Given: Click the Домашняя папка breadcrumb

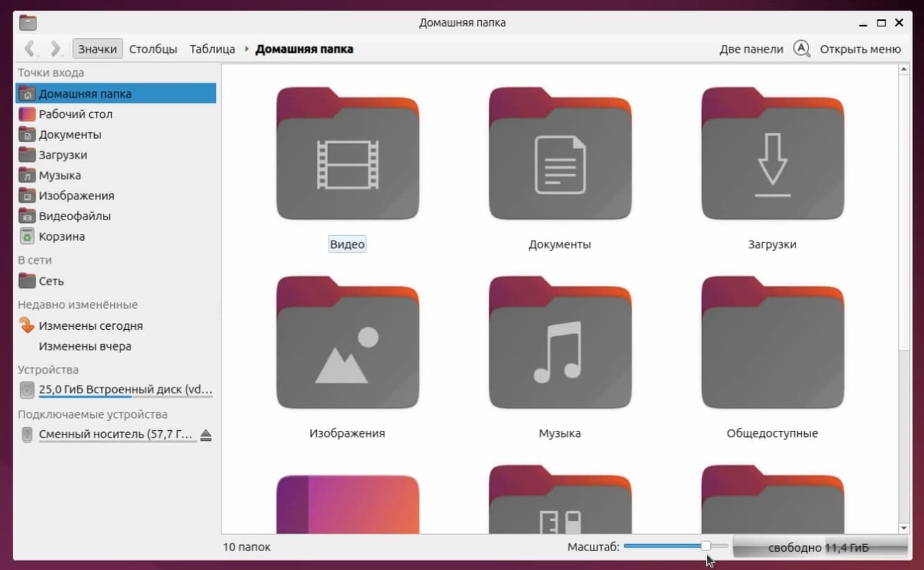Looking at the screenshot, I should click(304, 49).
